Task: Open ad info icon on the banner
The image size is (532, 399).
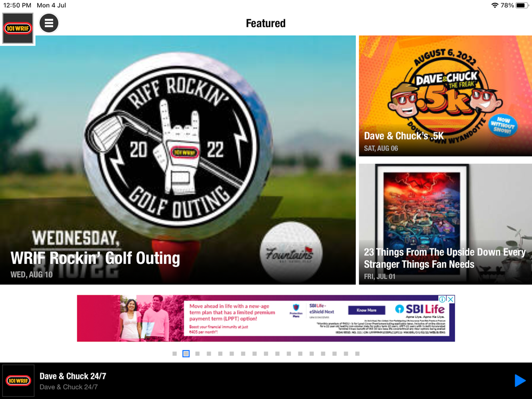Action: [442, 299]
